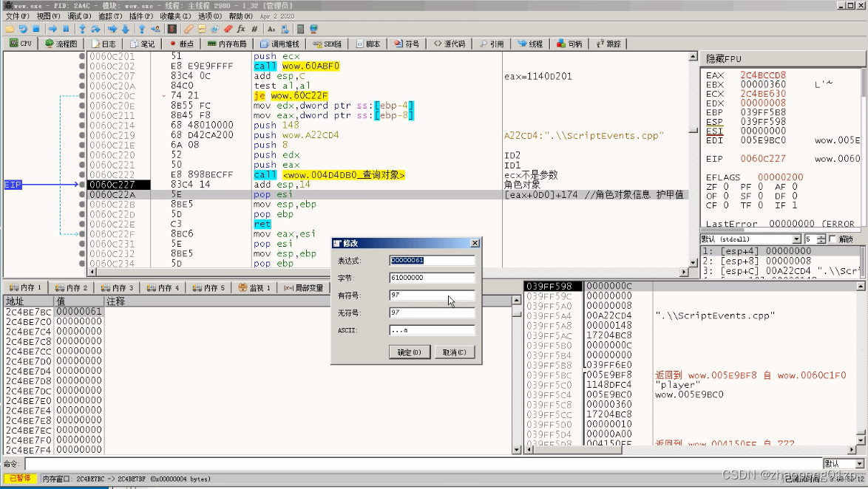Select the 局部变量 tab
Viewport: 868px width, 489px height.
303,287
